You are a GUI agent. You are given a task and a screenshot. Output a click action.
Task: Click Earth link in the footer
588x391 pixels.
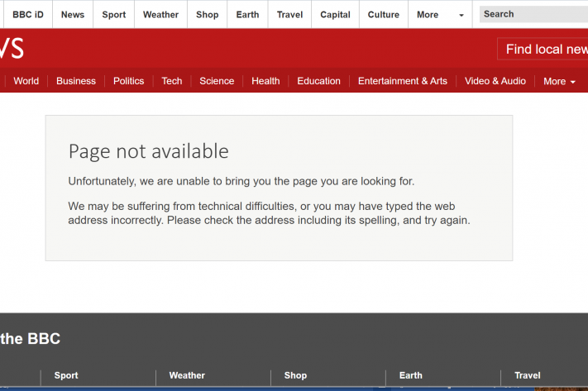click(411, 375)
